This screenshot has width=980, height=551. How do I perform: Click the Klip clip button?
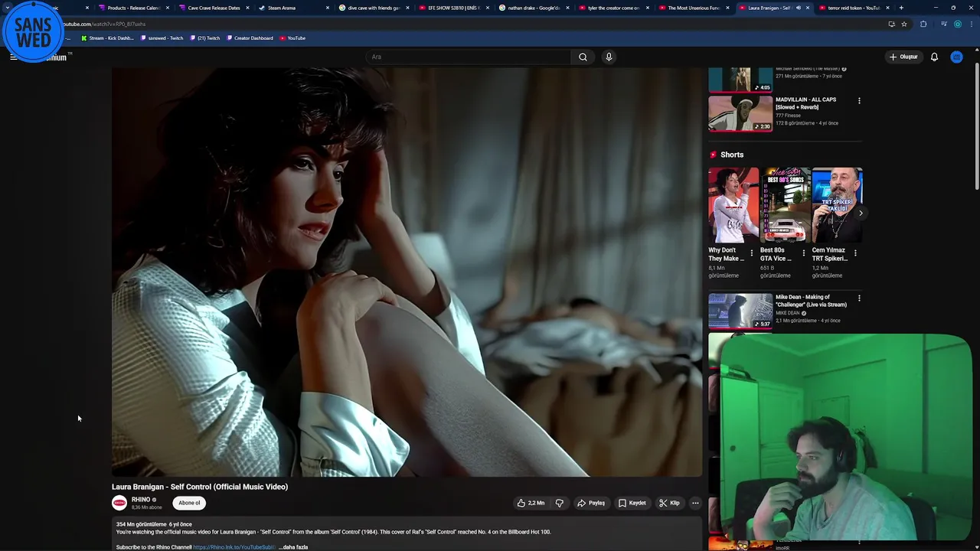click(x=669, y=503)
